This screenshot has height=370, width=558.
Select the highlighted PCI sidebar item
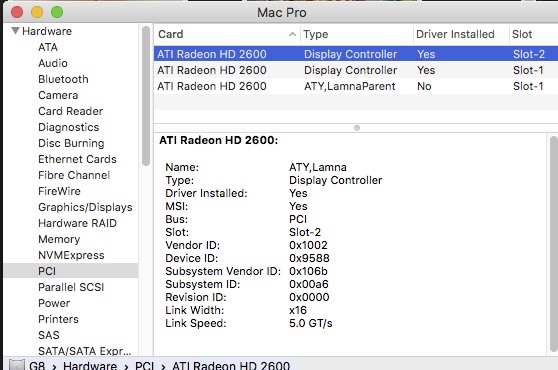click(x=71, y=271)
